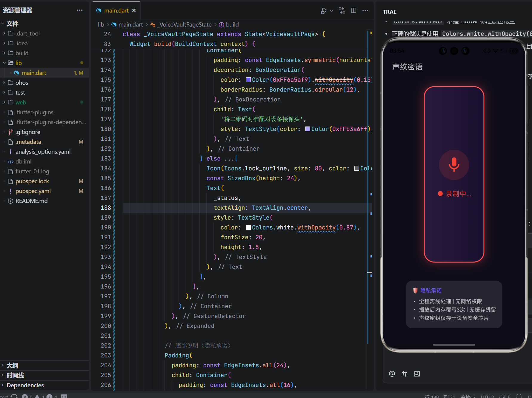
Task: Click the run and debug icon
Action: [x=324, y=11]
